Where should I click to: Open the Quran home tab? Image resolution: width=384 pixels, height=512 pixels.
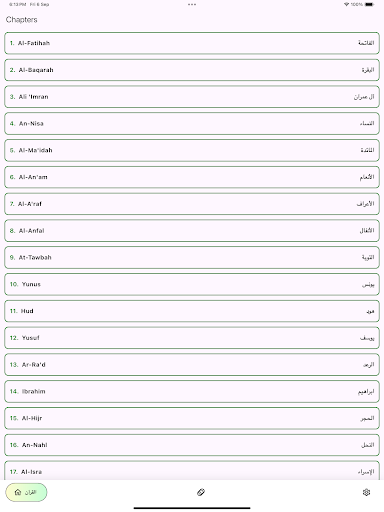click(x=26, y=492)
